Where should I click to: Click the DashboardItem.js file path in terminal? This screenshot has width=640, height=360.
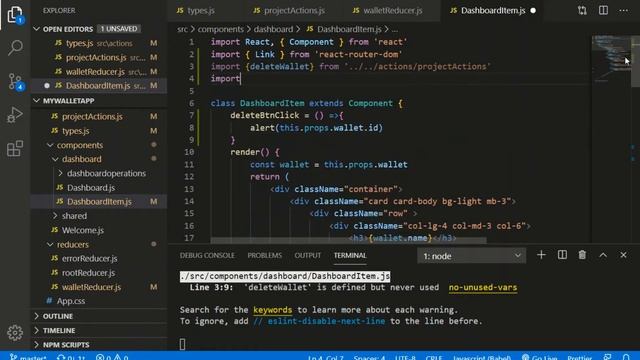coord(285,276)
